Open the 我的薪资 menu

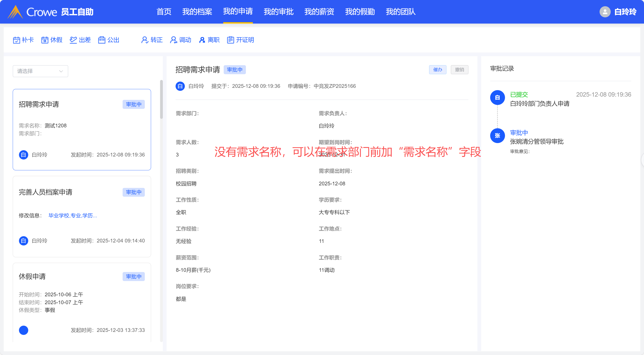click(x=319, y=12)
